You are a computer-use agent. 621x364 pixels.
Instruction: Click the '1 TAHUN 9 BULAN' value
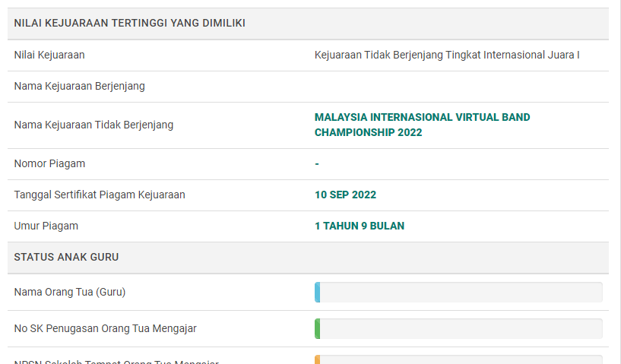point(360,226)
